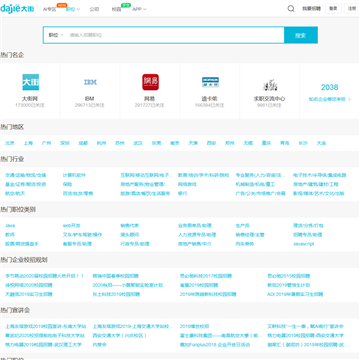Expand the 职位 selector inside search box
The height and width of the screenshot is (360, 360).
click(x=56, y=35)
